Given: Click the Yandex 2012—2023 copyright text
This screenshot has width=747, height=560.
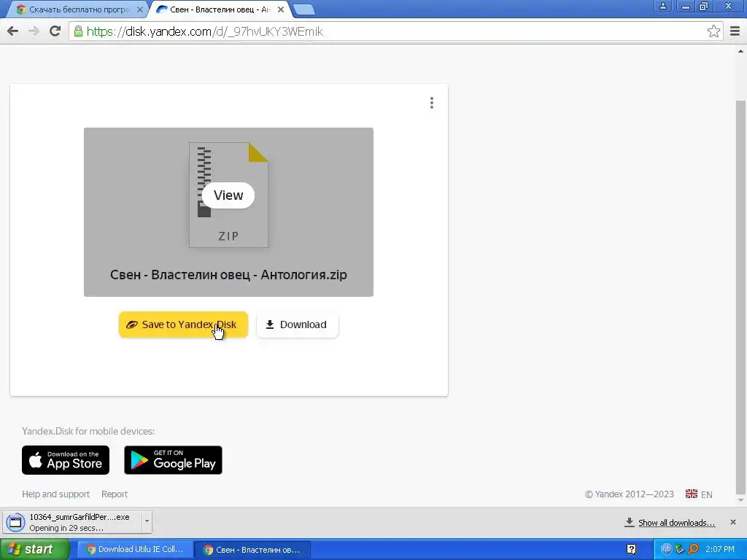Looking at the screenshot, I should pyautogui.click(x=630, y=494).
